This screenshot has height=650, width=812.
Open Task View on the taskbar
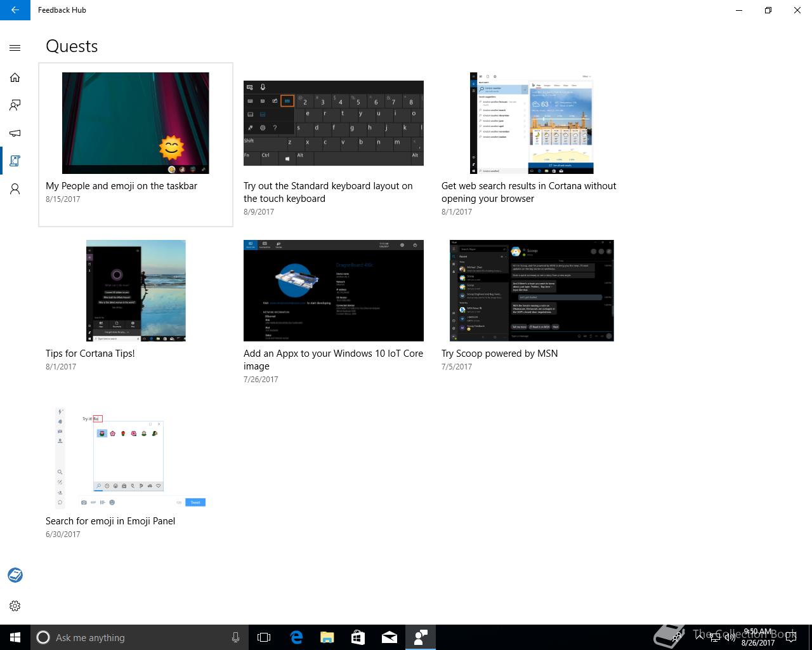click(264, 637)
